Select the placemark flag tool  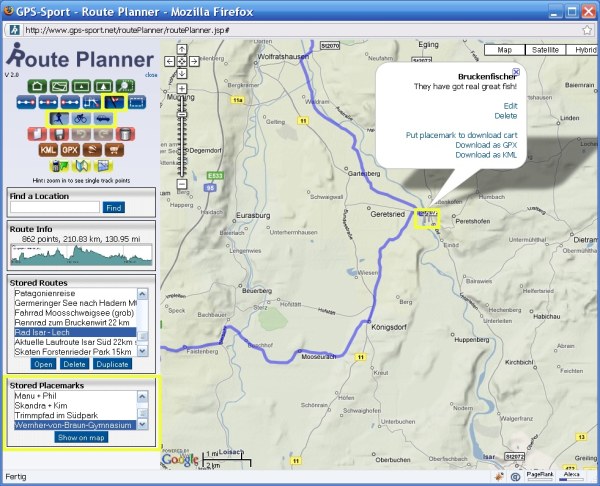[114, 103]
